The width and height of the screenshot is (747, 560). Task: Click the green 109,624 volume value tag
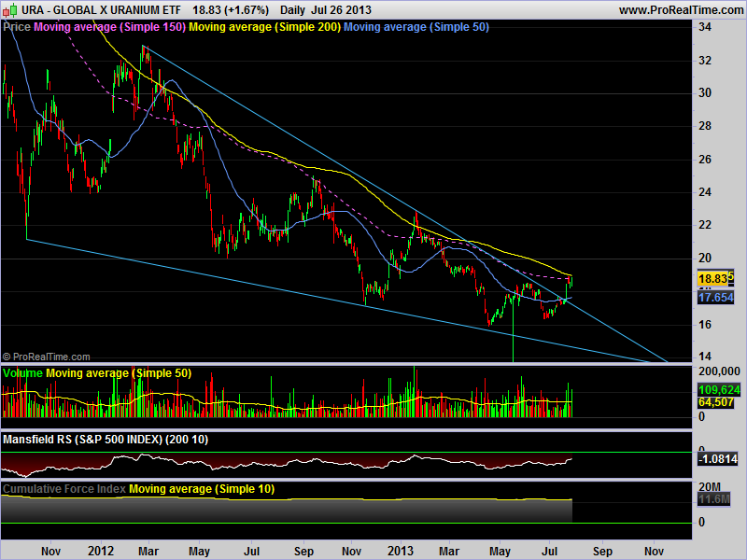click(x=718, y=389)
